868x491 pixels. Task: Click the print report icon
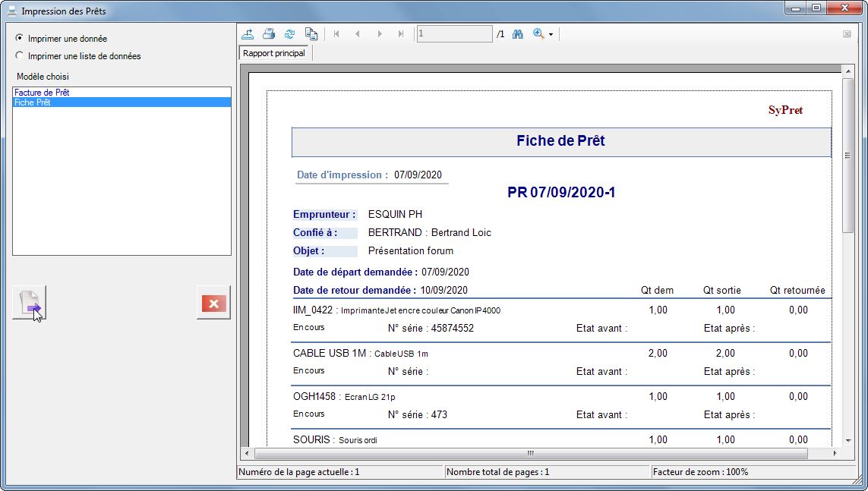coord(269,33)
